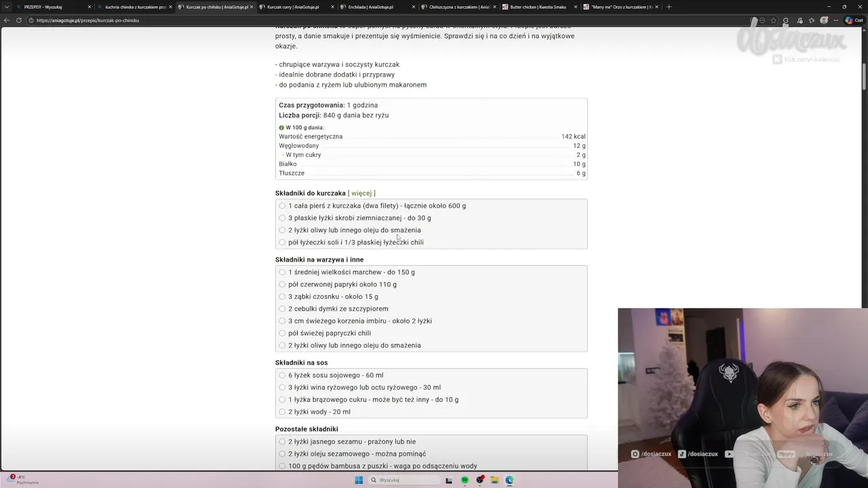Image resolution: width=868 pixels, height=488 pixels.
Task: Tick 2 łyżki oliwy in vegetables ingredients
Action: pos(282,345)
